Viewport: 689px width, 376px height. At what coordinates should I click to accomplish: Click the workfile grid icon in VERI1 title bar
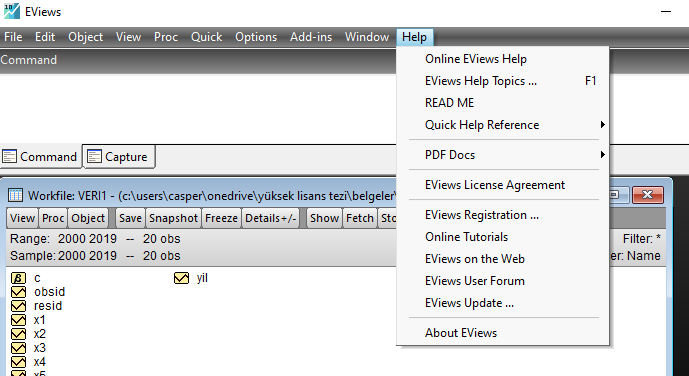click(x=16, y=195)
